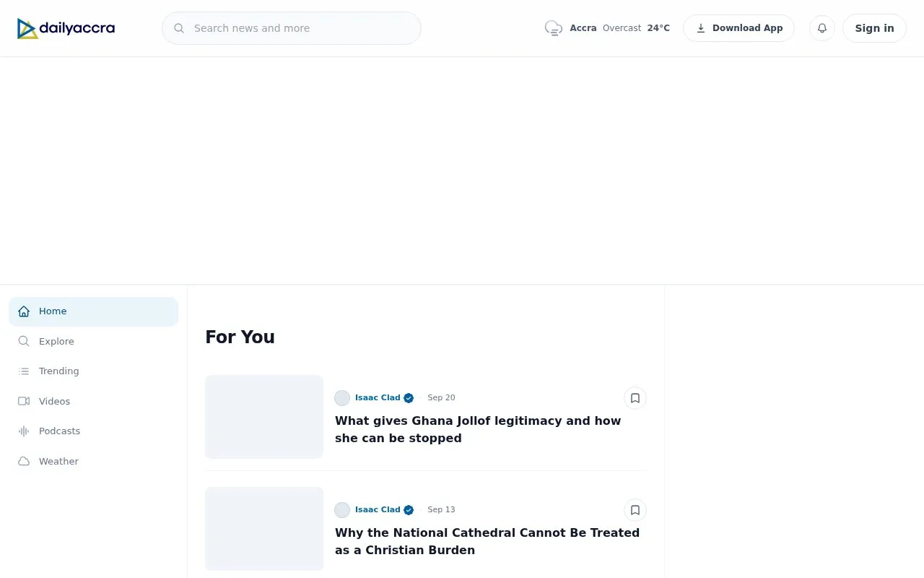
Task: Open Videos in sidebar
Action: pos(93,401)
